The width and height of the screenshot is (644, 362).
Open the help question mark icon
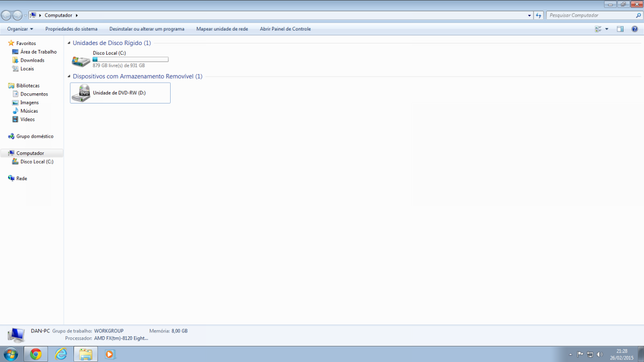634,29
